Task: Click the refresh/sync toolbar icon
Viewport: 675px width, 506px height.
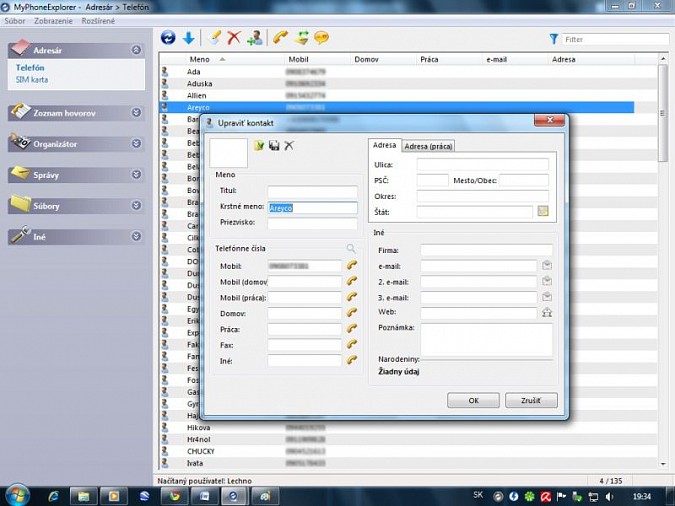Action: pos(168,38)
